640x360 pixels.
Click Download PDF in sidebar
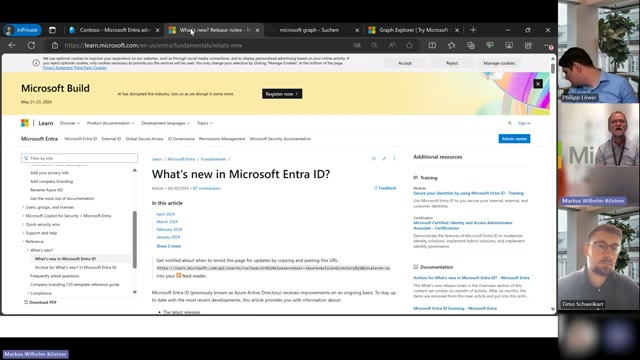tap(40, 302)
